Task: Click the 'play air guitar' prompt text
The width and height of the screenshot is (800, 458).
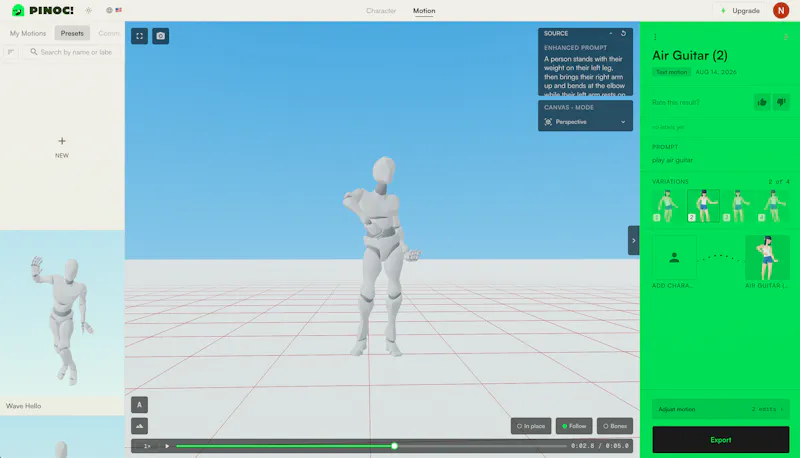Action: 672,160
